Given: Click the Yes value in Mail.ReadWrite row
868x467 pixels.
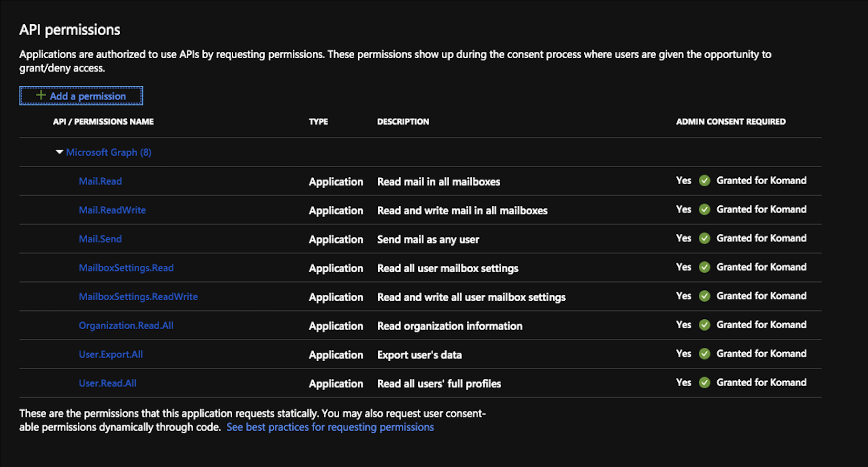Looking at the screenshot, I should point(683,210).
